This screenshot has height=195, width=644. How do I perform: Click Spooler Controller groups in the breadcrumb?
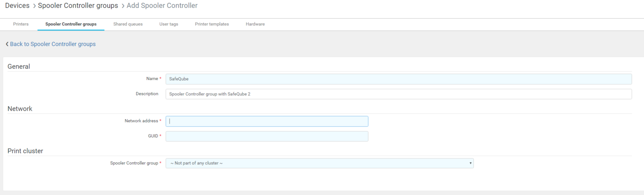point(78,6)
